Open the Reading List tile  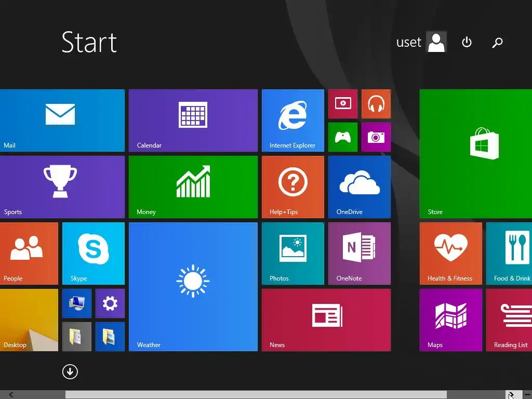509,320
